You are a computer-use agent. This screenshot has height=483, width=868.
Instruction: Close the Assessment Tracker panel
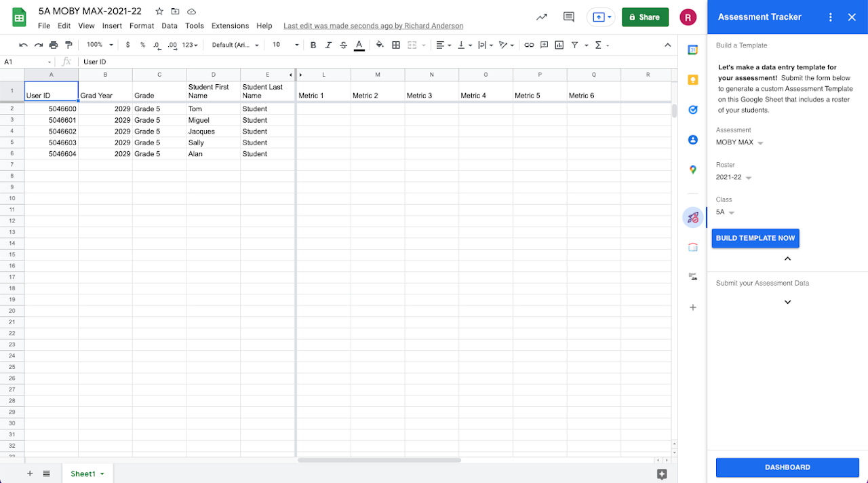852,17
